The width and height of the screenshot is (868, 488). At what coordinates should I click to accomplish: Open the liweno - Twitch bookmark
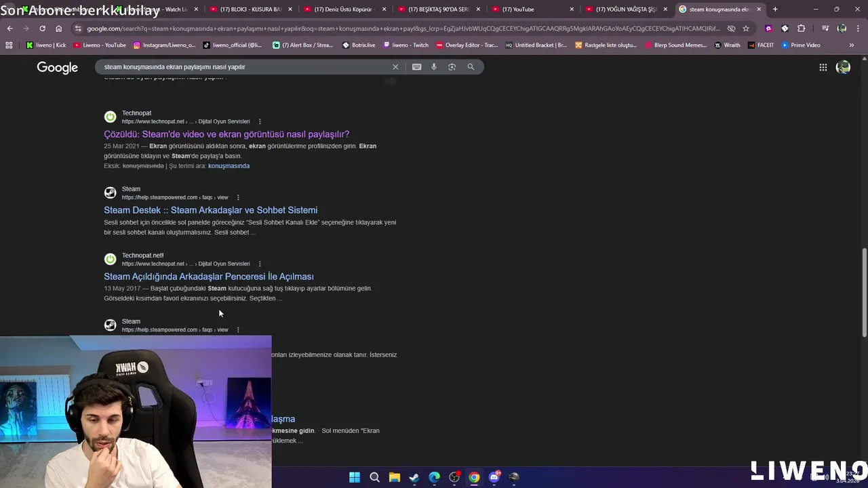tap(406, 45)
